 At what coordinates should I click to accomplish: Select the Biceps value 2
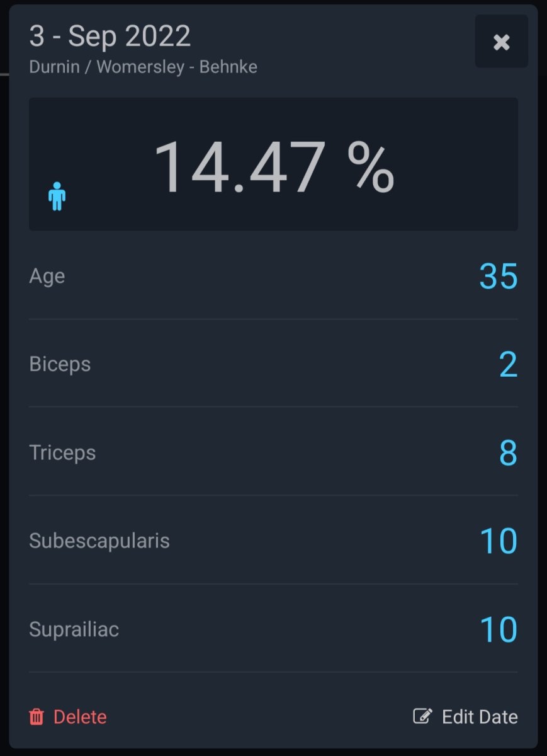[508, 365]
